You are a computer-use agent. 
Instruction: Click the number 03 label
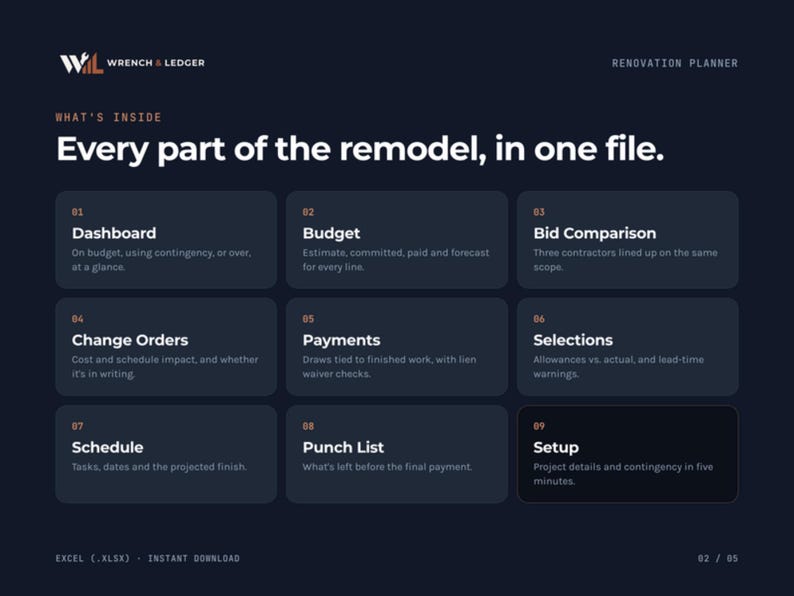coord(539,212)
